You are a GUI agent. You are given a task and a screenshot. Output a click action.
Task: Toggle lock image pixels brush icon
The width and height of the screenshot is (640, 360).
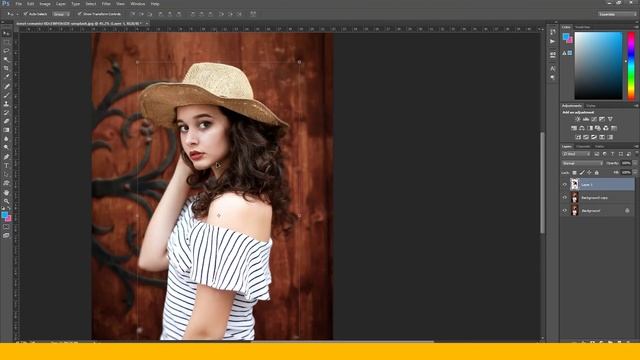(x=582, y=173)
